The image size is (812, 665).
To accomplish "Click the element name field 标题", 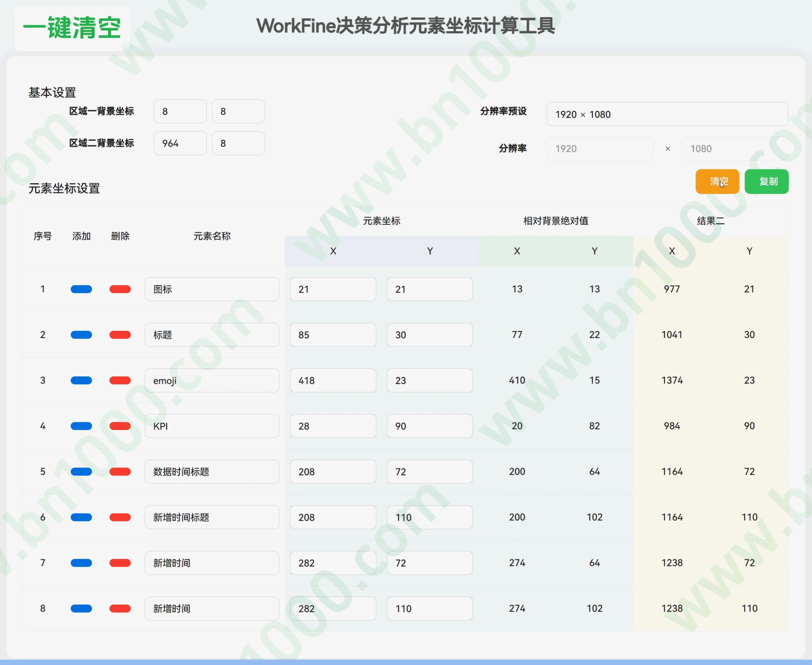I will (x=212, y=335).
